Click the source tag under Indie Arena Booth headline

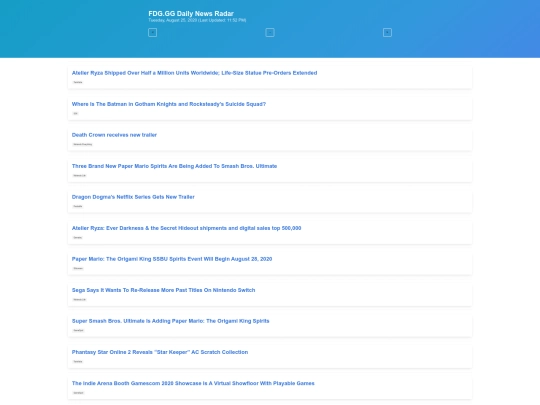click(x=78, y=393)
